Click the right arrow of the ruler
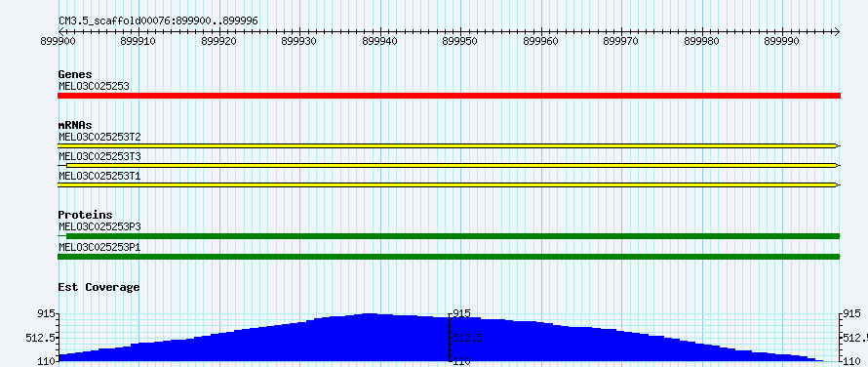Screen dimensions: 868x367 (x=837, y=31)
